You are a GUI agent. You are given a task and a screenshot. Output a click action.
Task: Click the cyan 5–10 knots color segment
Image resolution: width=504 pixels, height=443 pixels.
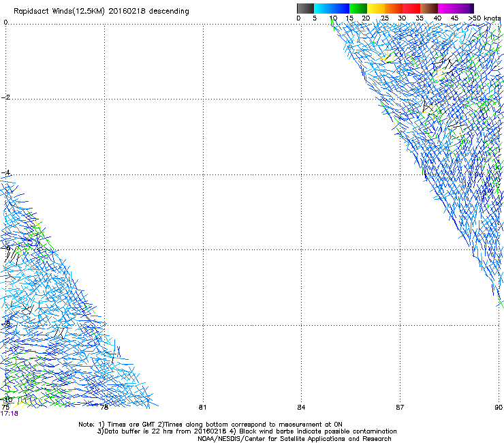(323, 8)
